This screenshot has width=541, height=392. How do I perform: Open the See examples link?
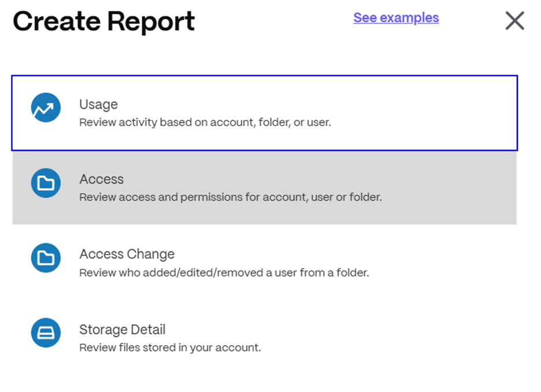[x=395, y=18]
